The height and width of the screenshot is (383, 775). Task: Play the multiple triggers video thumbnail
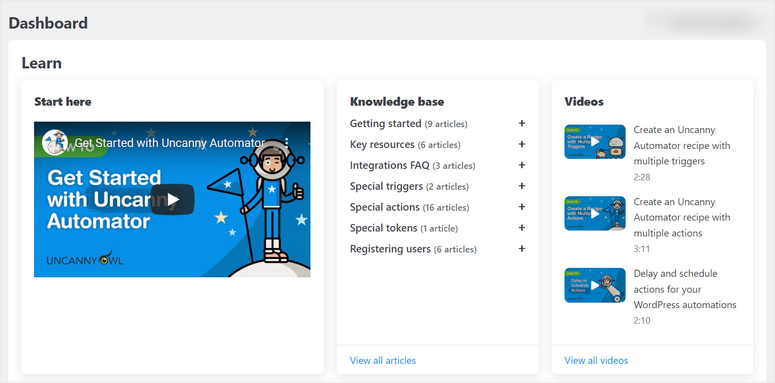click(595, 141)
